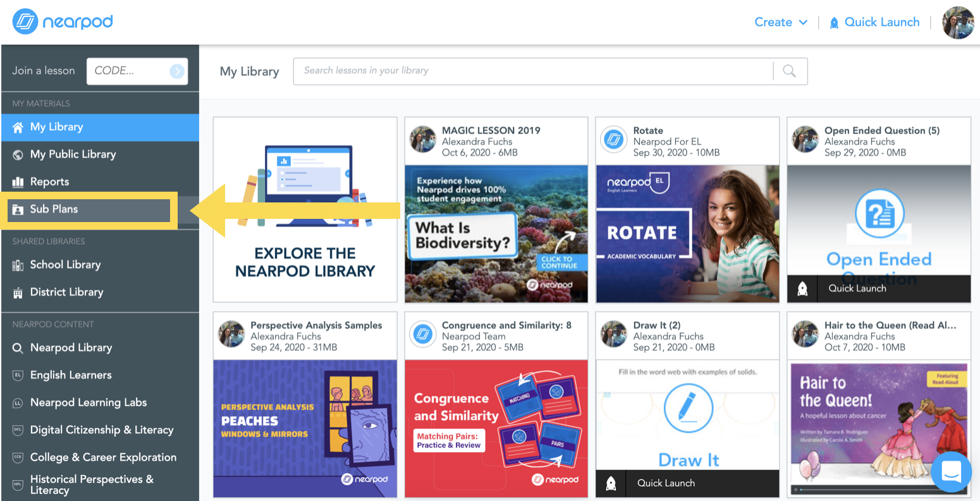The height and width of the screenshot is (501, 980).
Task: Click avatar on Hair to the Queen card
Action: 805,334
